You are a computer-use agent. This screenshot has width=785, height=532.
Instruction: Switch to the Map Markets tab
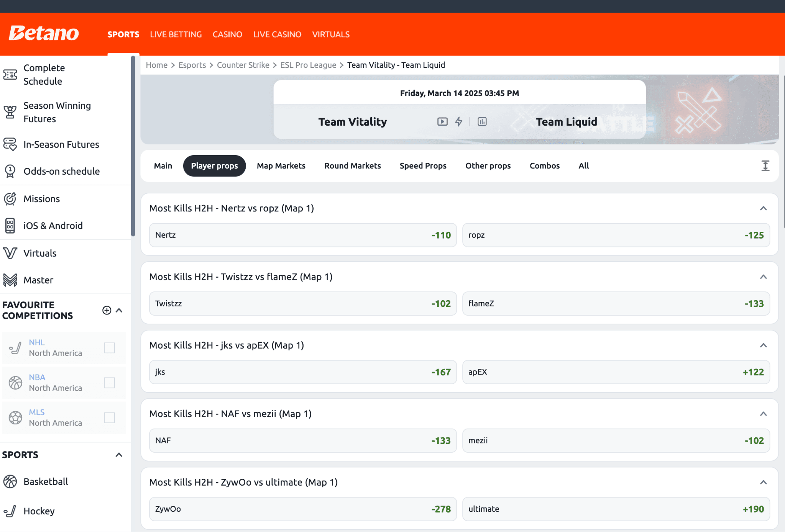pos(281,165)
